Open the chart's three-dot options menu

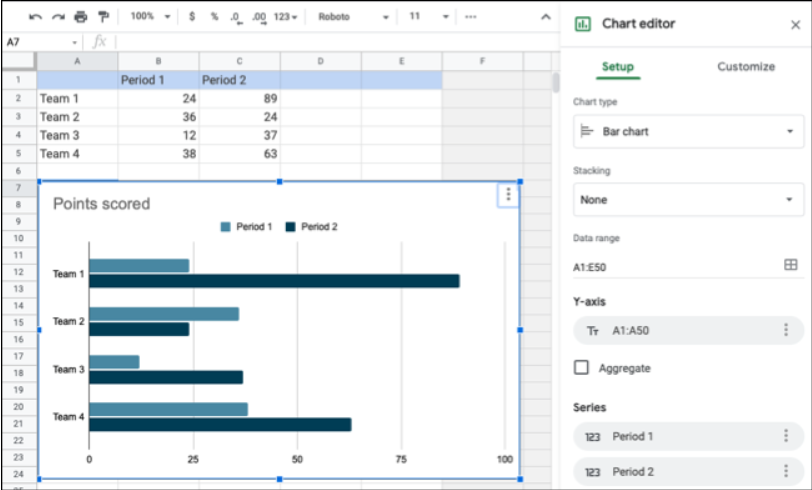[x=508, y=195]
